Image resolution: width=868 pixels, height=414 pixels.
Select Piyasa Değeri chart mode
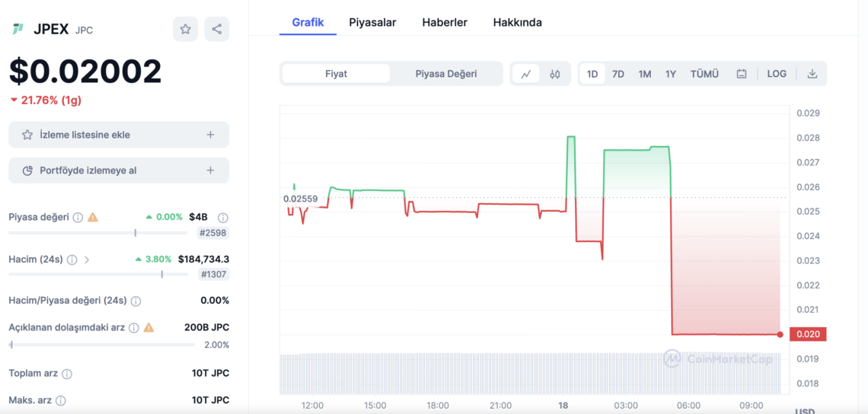[x=446, y=74]
